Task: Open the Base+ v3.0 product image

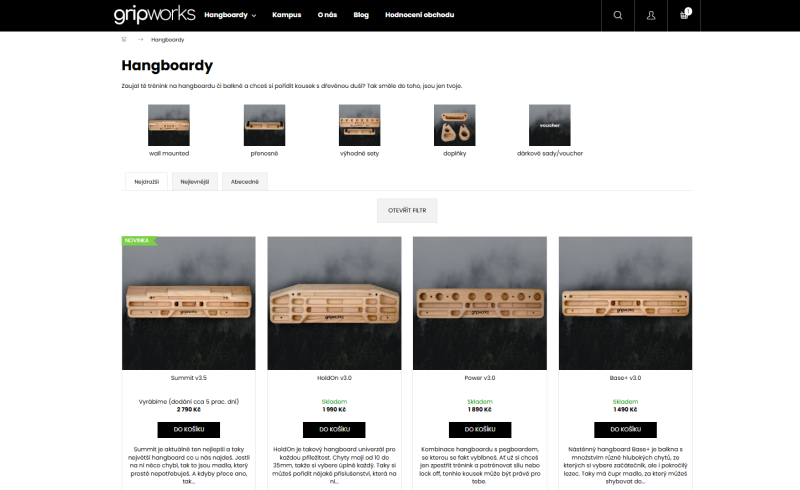Action: 625,303
